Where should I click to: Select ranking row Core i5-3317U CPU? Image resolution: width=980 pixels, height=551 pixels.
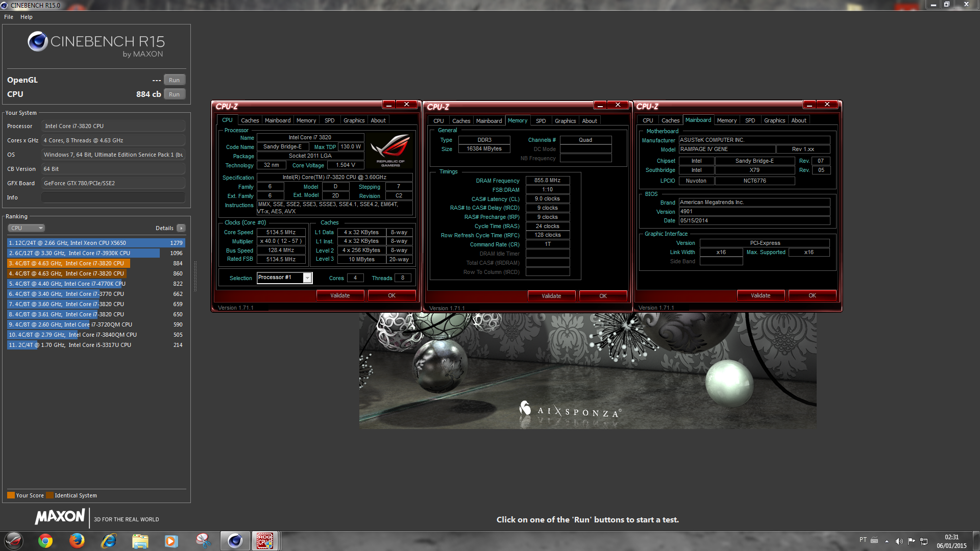tap(96, 345)
